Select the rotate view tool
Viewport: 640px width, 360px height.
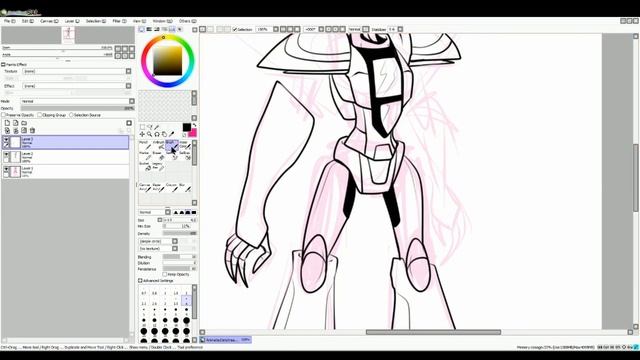(157, 134)
